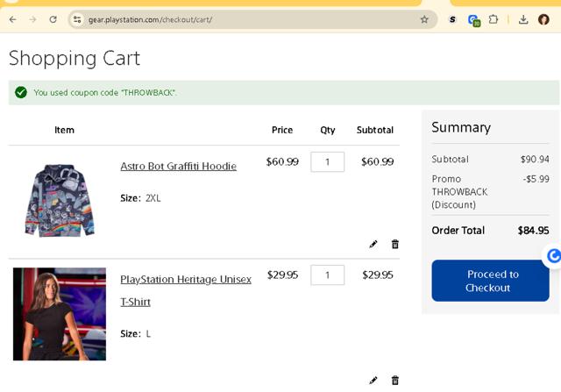
Task: Click the green coupon success checkmark icon
Action: 21,92
